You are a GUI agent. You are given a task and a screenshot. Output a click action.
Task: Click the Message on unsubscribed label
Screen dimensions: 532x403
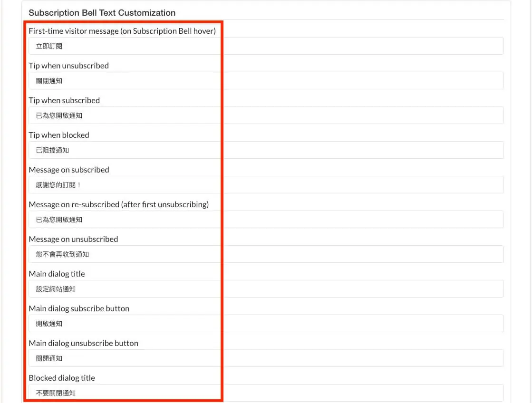[x=73, y=239]
